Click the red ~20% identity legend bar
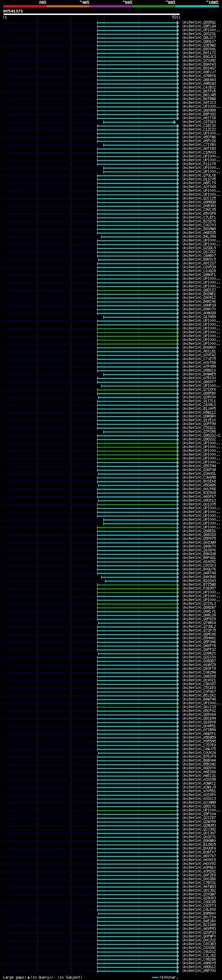 pyautogui.click(x=25, y=6)
